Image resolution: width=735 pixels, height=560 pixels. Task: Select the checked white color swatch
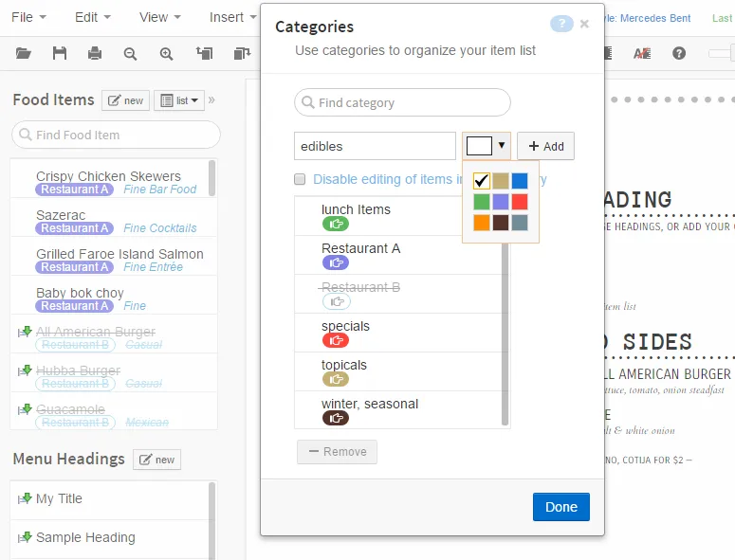click(482, 180)
